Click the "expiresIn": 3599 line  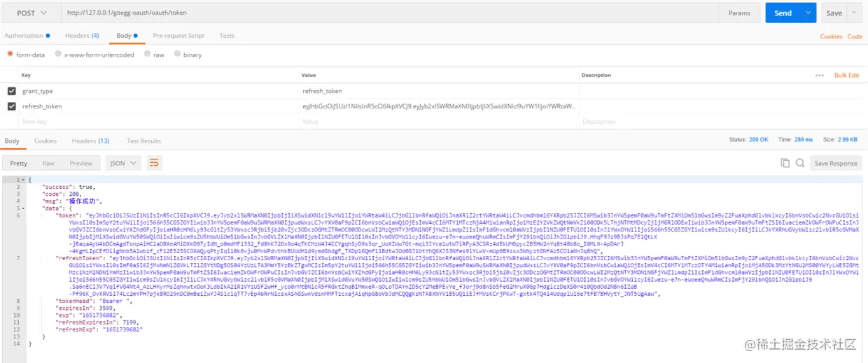point(82,308)
